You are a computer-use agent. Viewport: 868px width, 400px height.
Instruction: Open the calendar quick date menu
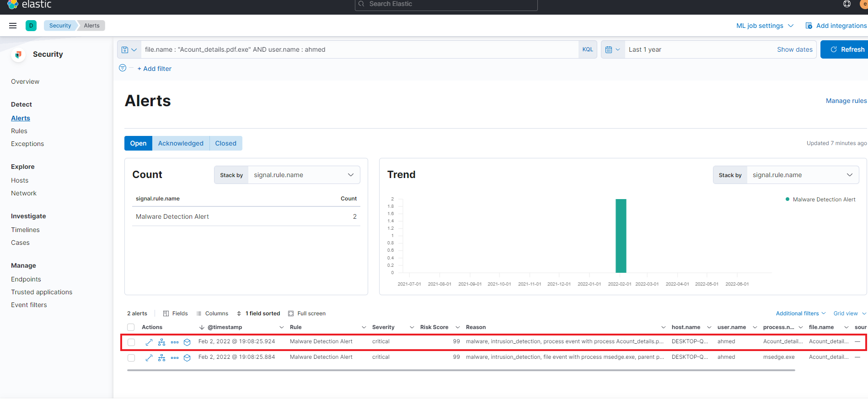tap(612, 49)
